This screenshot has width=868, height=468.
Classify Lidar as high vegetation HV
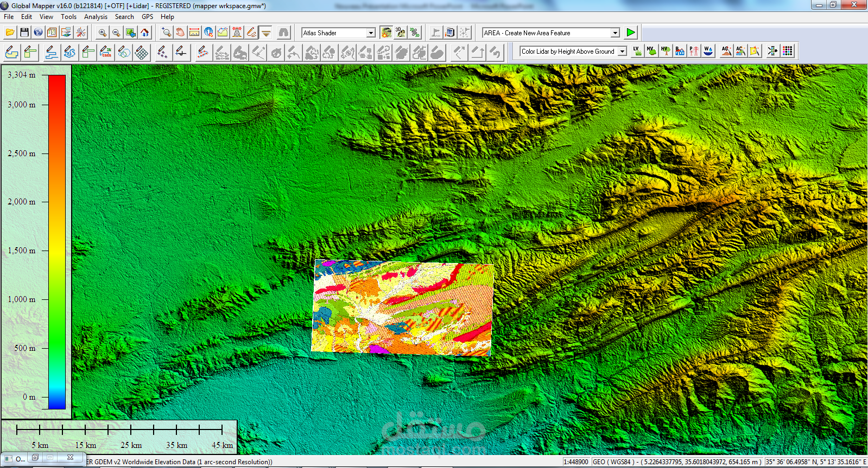pos(666,51)
